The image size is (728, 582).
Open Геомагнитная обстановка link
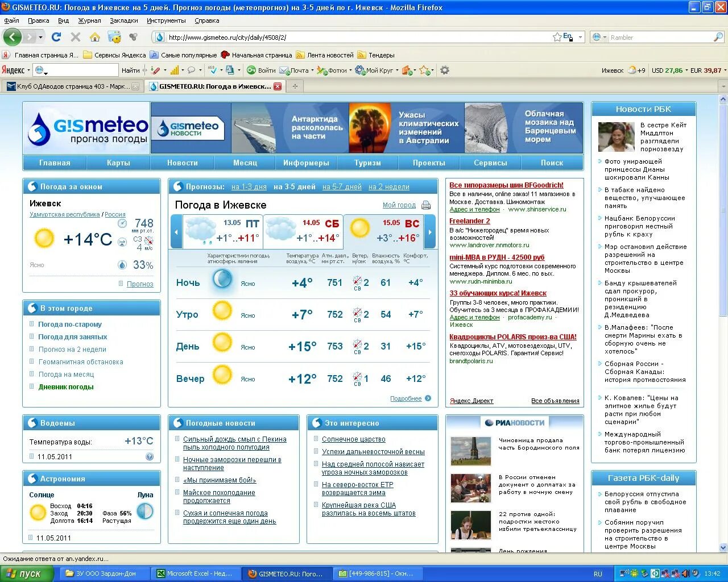(x=81, y=361)
